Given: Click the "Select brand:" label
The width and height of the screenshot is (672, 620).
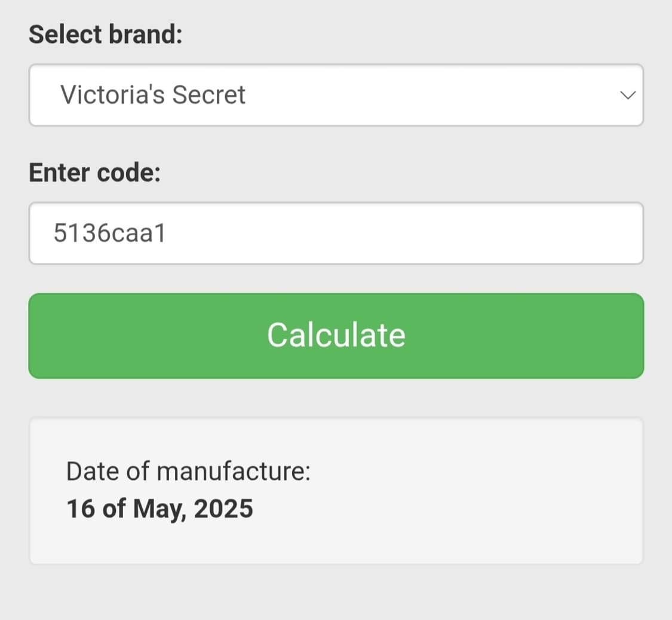Looking at the screenshot, I should click(x=106, y=34).
